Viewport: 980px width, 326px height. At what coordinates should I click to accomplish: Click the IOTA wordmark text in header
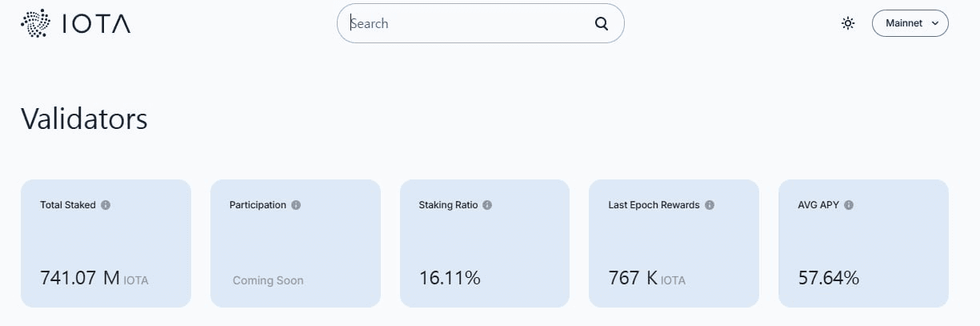coord(96,24)
